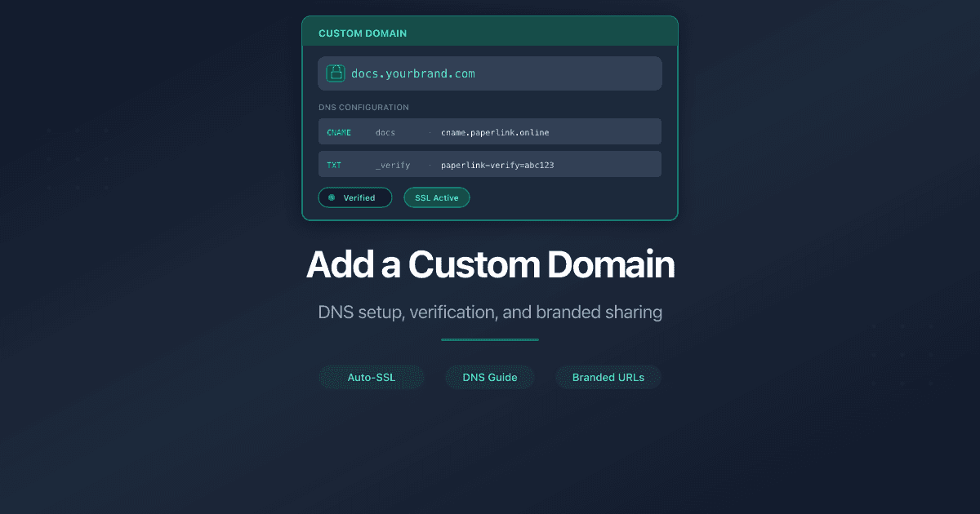980x514 pixels.
Task: Select the Branded URLs tag pill
Action: click(x=608, y=377)
